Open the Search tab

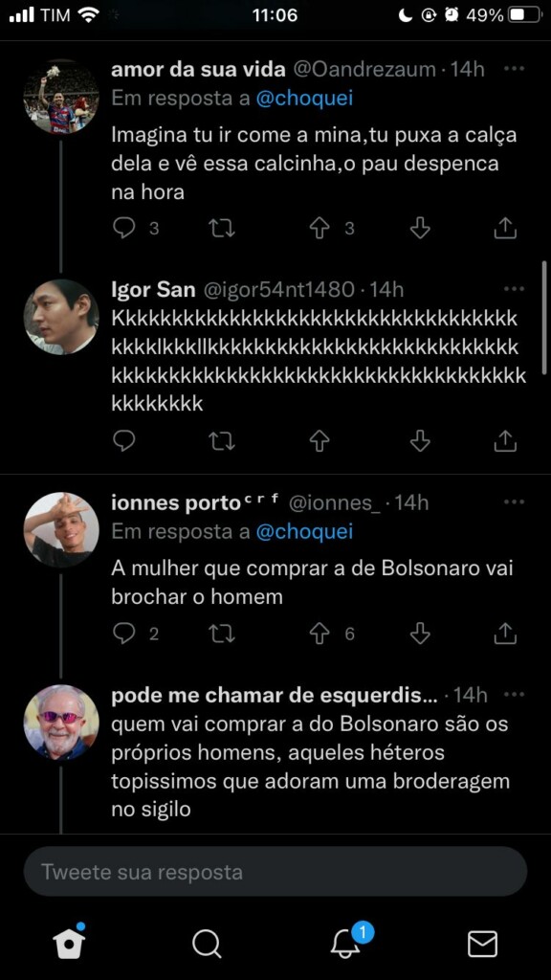[207, 943]
